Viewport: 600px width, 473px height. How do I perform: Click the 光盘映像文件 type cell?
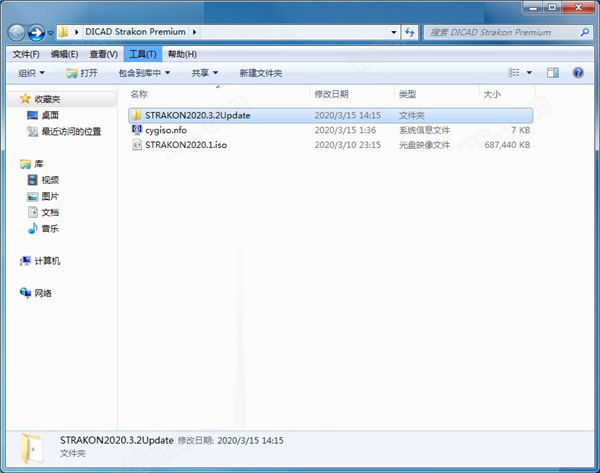coord(424,145)
